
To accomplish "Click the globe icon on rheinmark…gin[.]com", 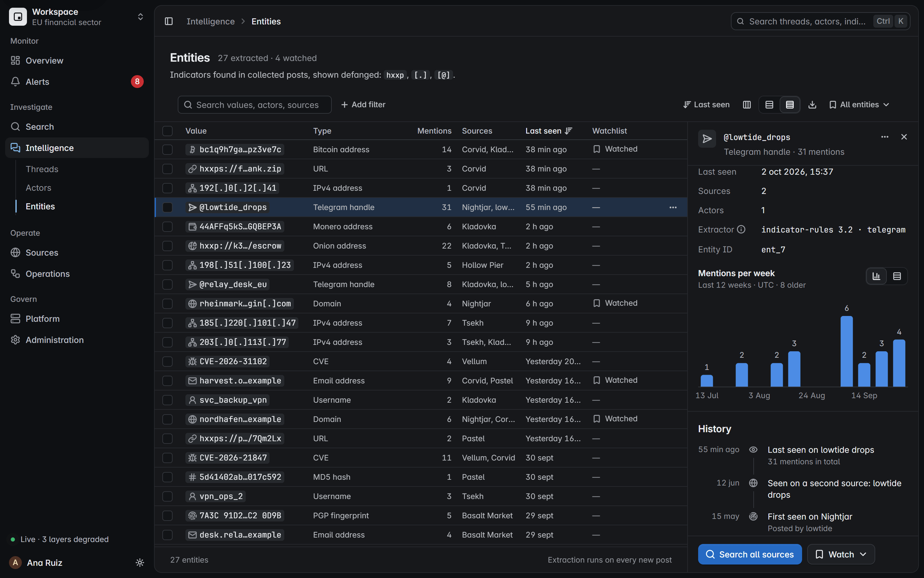I will click(193, 303).
